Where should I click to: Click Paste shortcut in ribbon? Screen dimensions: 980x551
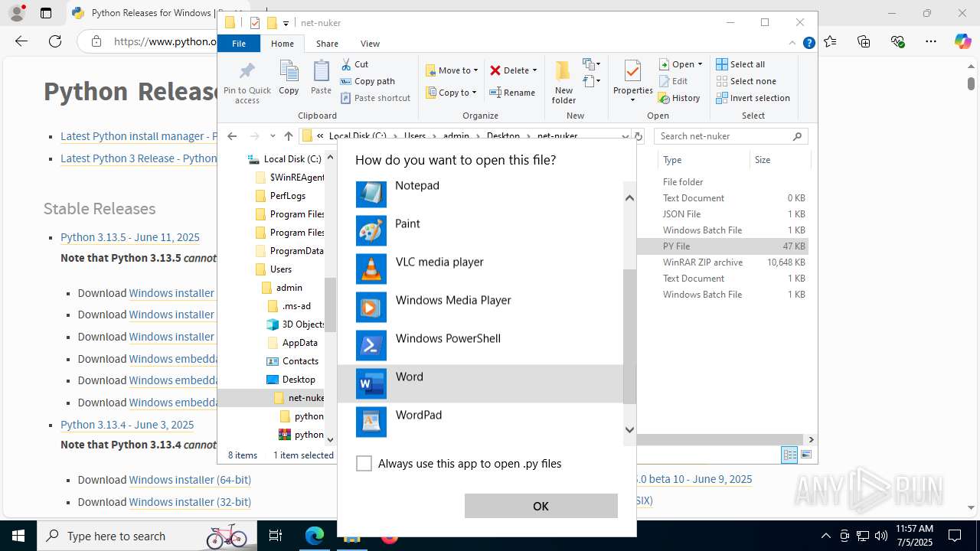click(375, 98)
